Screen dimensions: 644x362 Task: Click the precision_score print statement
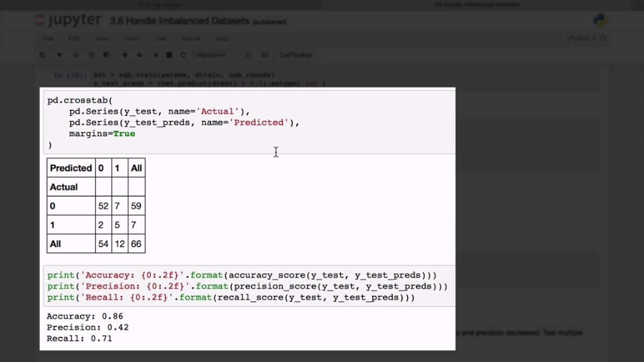[x=248, y=286]
